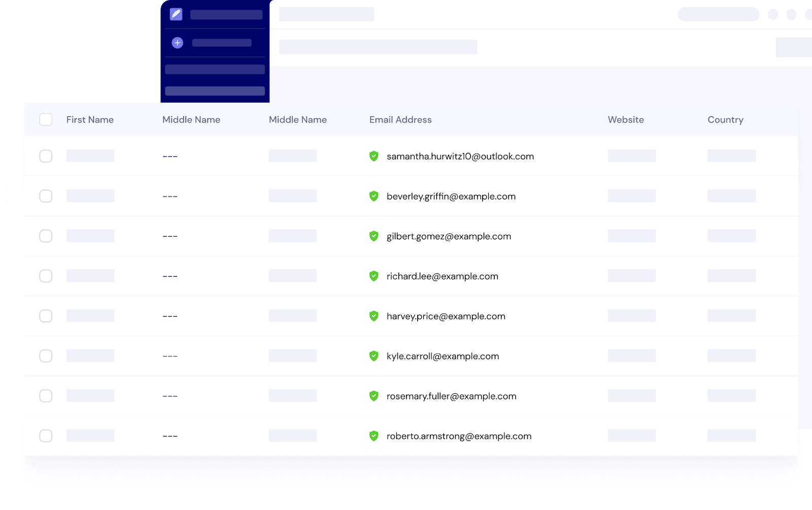Click the First Name column header

[x=90, y=119]
